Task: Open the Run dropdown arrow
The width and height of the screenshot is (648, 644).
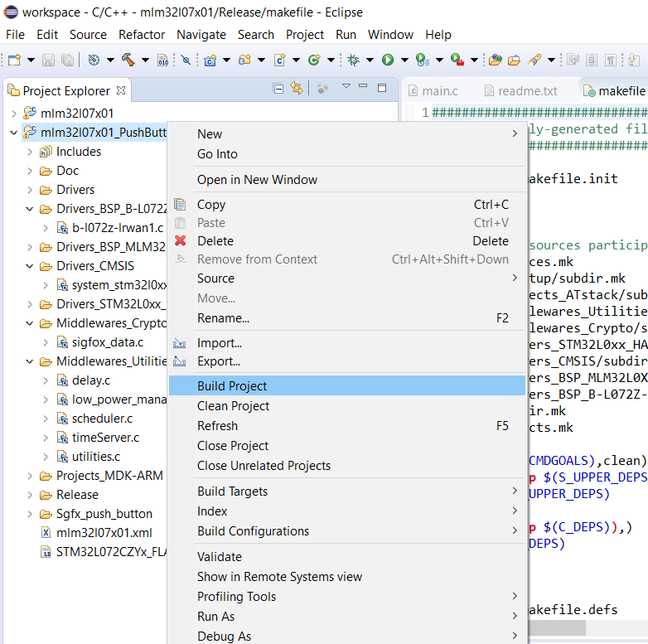Action: click(404, 61)
